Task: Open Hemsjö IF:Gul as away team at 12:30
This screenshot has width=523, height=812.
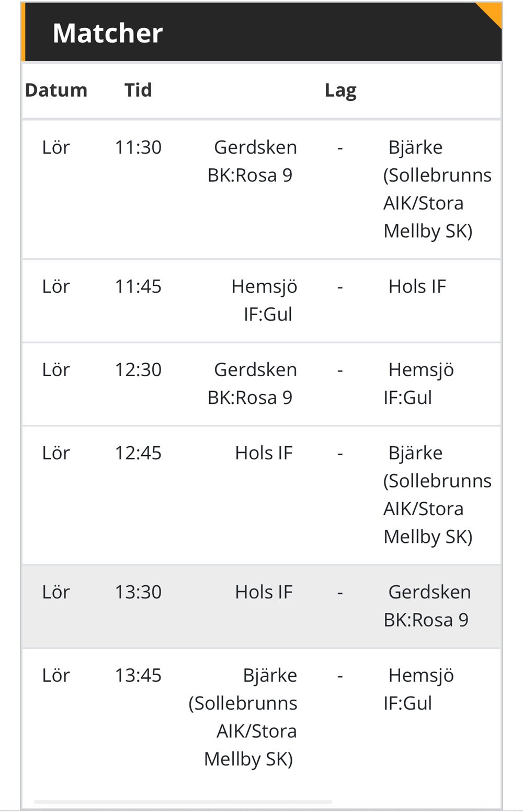Action: tap(419, 384)
